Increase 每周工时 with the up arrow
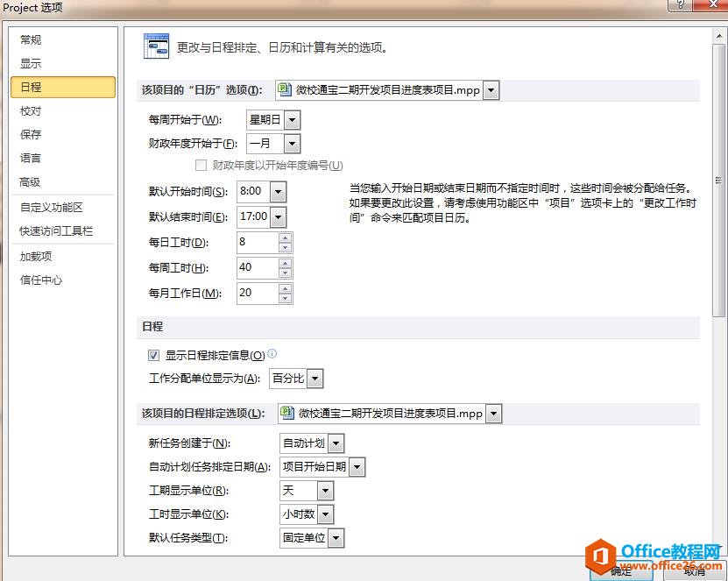728x581 pixels. click(285, 263)
